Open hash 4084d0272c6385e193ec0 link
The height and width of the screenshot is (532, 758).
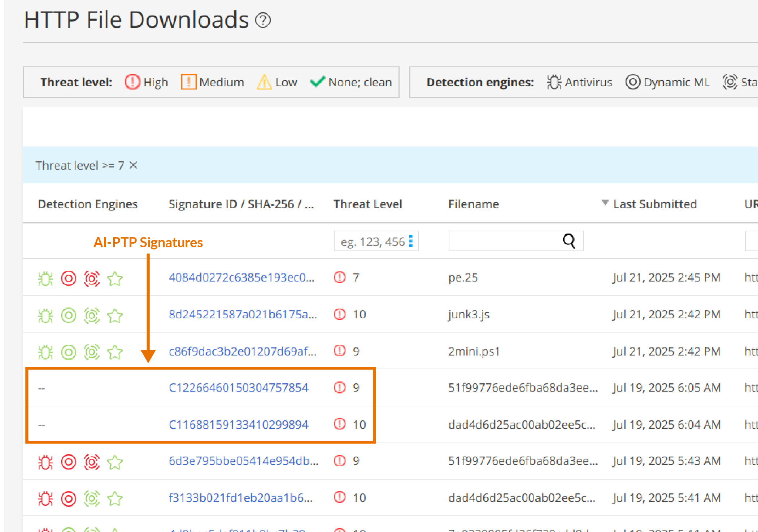(x=241, y=277)
